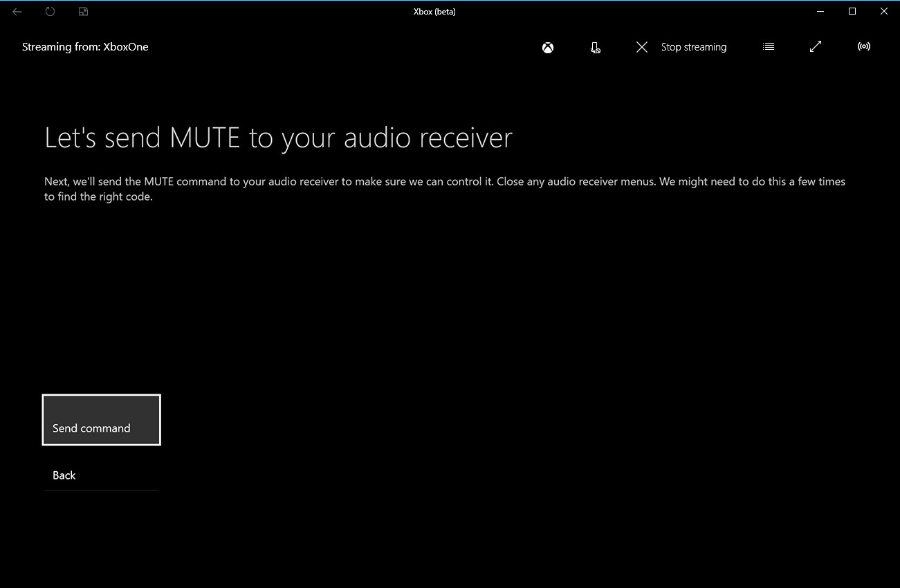Click the Streaming from: XboxOne label
900x588 pixels.
click(x=85, y=46)
